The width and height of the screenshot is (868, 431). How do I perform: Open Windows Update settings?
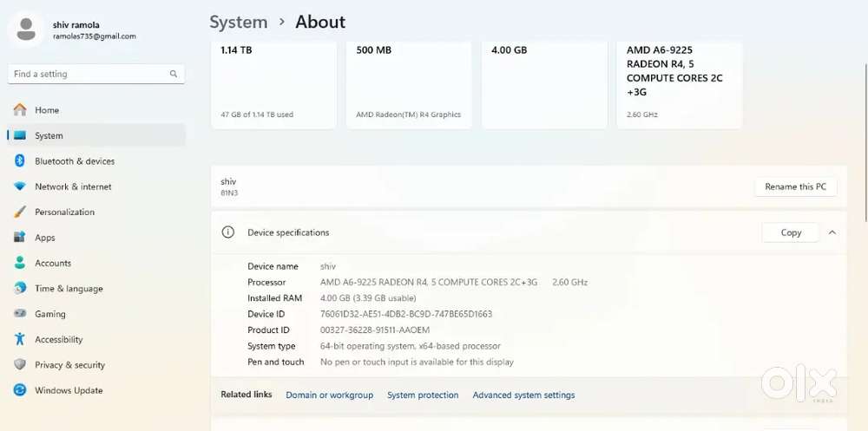point(96,390)
